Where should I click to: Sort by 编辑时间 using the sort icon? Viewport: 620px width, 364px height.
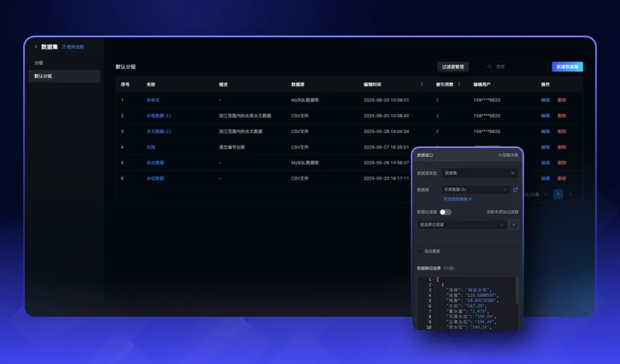(422, 84)
